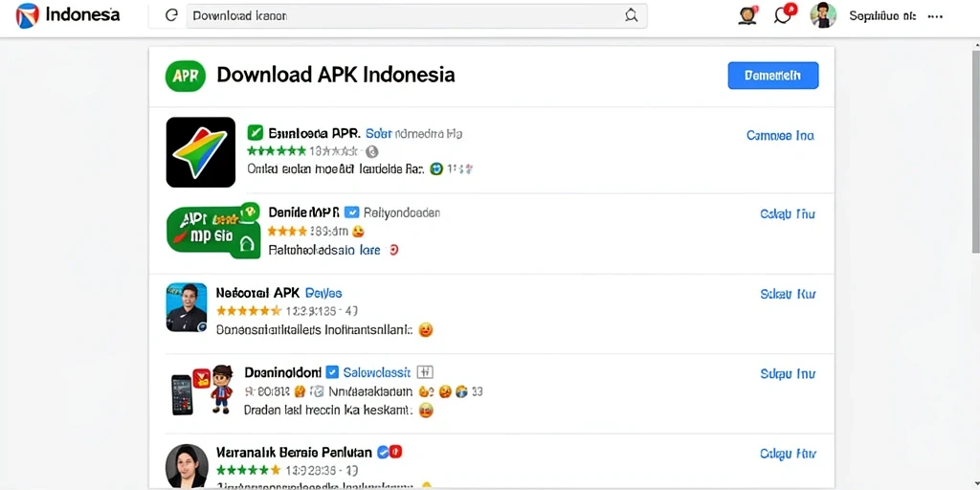Click the action link in last result row
980x490 pixels.
[x=788, y=454]
